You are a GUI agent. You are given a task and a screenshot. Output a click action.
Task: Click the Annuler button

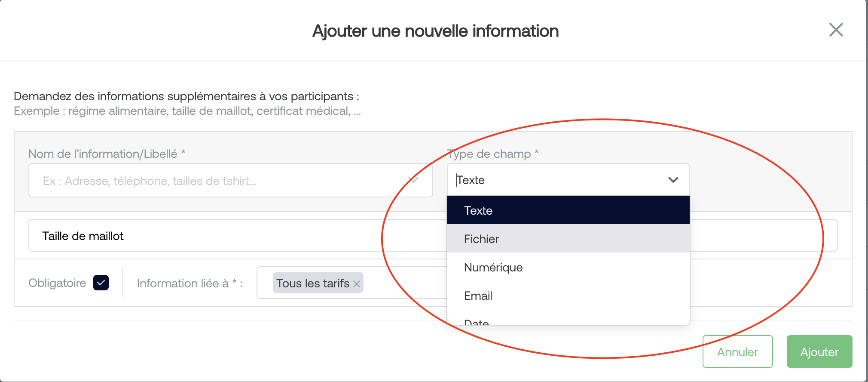(x=737, y=351)
